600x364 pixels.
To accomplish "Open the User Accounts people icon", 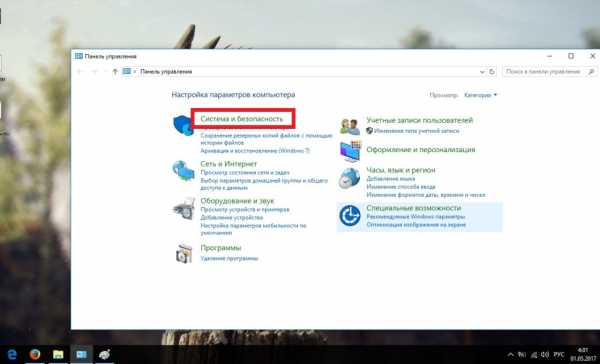I will pos(350,126).
